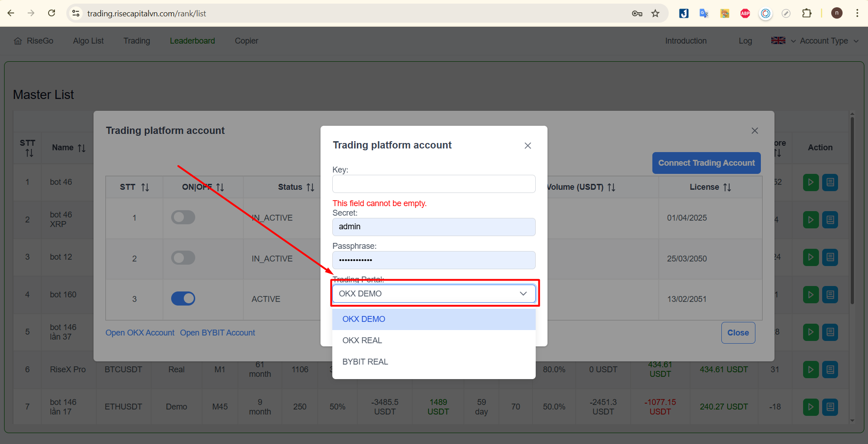This screenshot has width=868, height=444.
Task: Open the profile avatar menu
Action: [837, 13]
